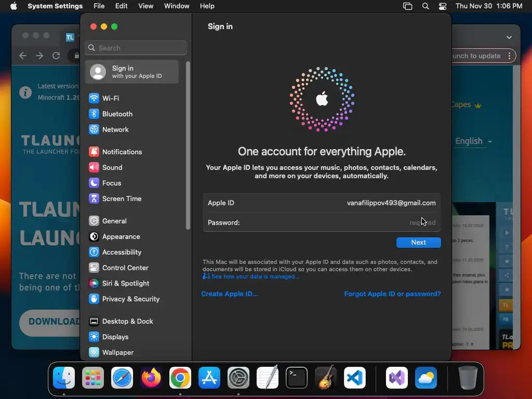Viewport: 532px width, 399px height.
Task: Open the Help menu
Action: point(207,6)
